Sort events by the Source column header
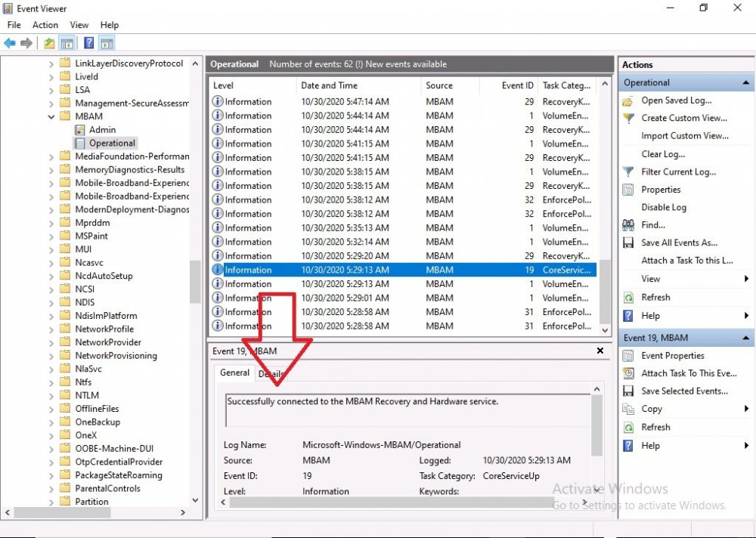756x538 pixels. point(451,85)
